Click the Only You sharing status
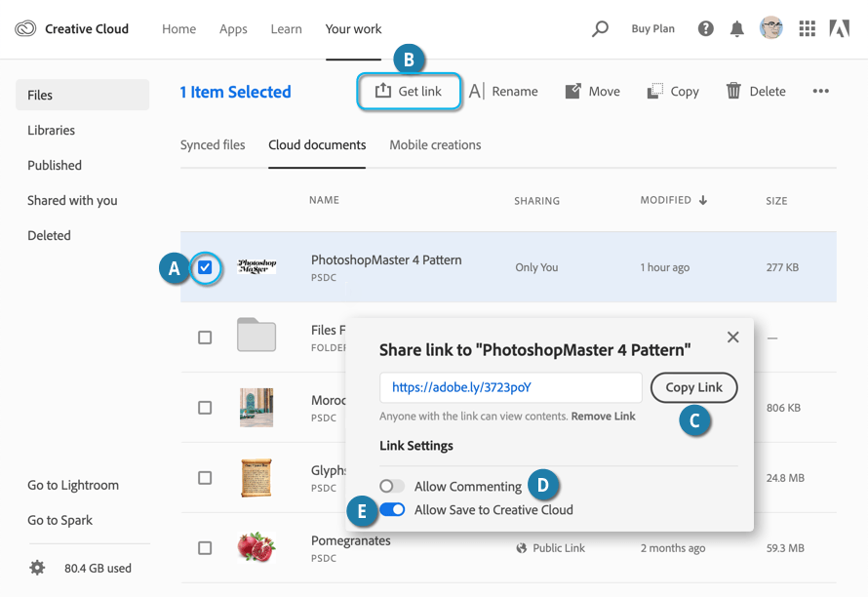The width and height of the screenshot is (868, 597). click(x=536, y=267)
